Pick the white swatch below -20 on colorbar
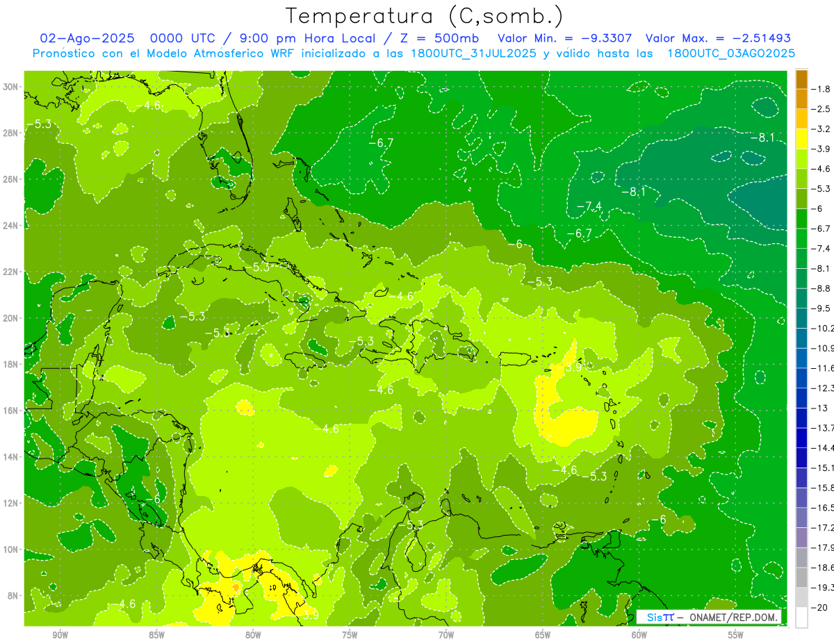 coord(801,618)
